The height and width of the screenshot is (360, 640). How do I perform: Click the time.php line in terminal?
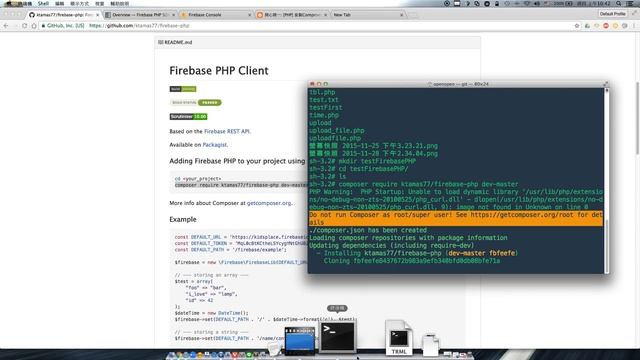(324, 115)
